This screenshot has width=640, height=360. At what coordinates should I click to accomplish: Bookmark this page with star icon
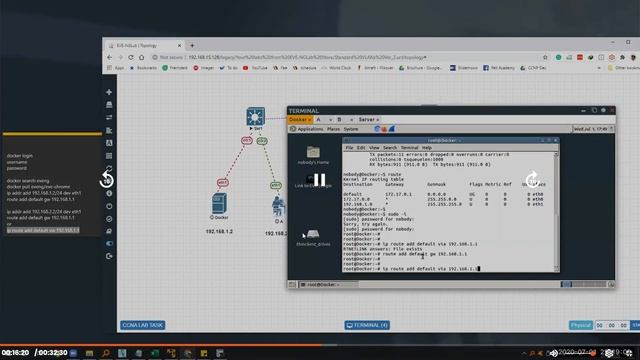[545, 58]
